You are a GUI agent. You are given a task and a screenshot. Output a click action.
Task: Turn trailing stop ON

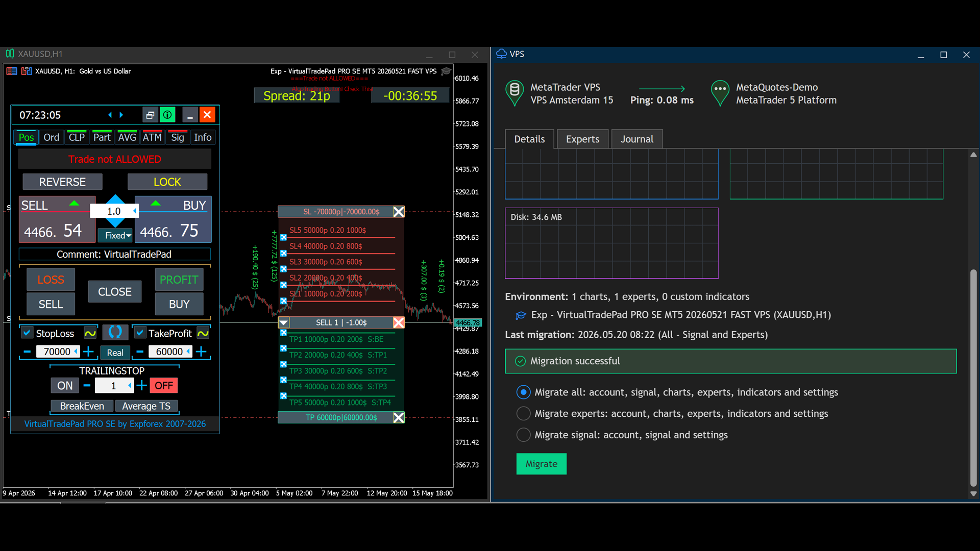65,386
